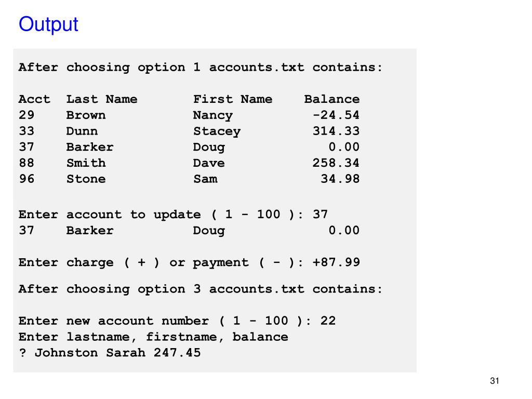Select the account 29 Brown row
532x399 pixels.
coord(189,115)
